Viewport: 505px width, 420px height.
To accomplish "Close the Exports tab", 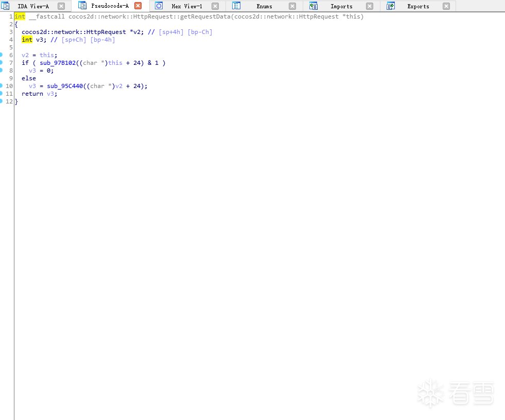I will pos(446,6).
